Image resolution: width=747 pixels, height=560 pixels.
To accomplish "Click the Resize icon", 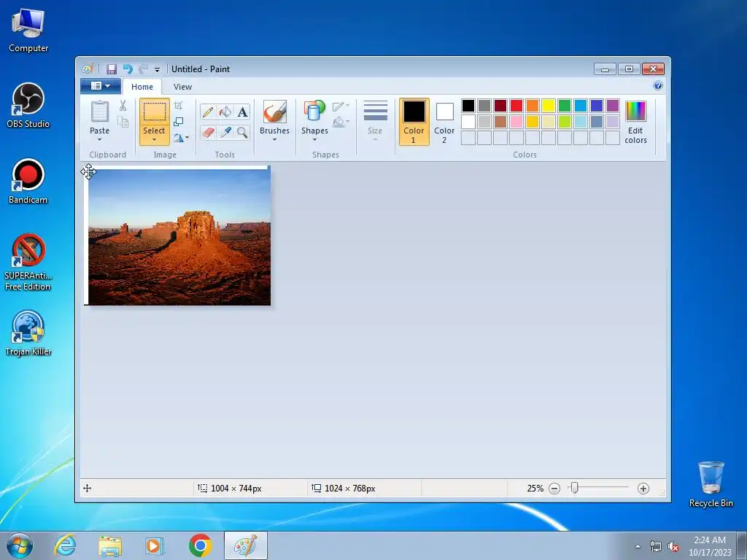I will coord(178,122).
